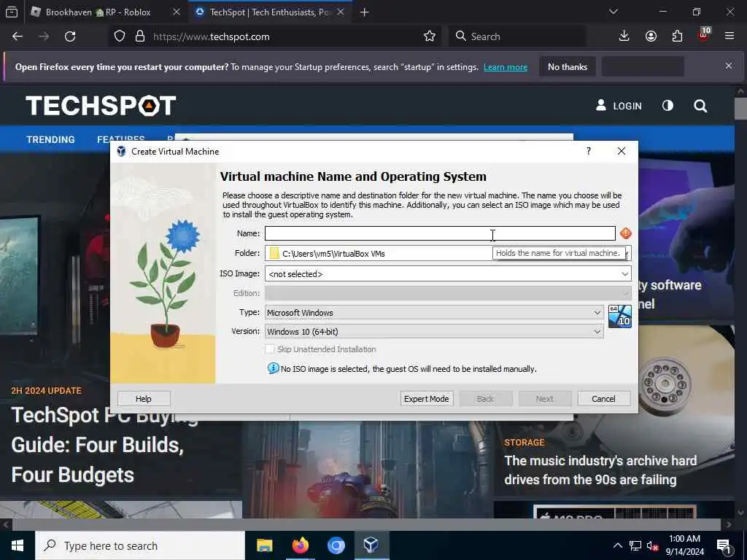Bookmark this page with the star icon
Screen dimensions: 747x560
429,36
